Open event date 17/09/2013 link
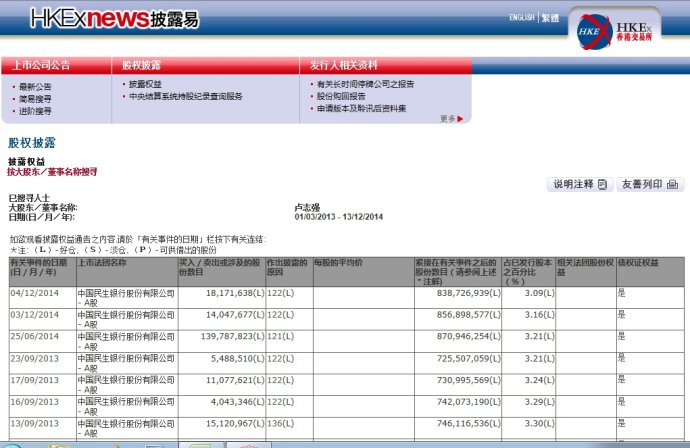690x448 pixels. coord(34,380)
